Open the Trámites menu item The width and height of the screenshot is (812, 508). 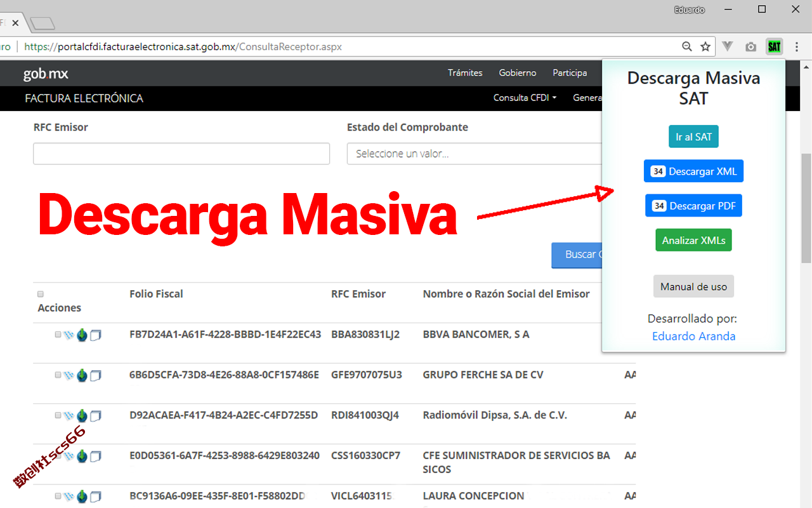tap(465, 73)
